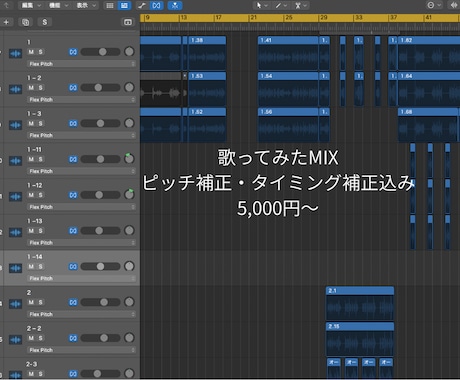460x380 pixels.
Task: Click bar 21 on the timeline ruler
Action: point(254,17)
